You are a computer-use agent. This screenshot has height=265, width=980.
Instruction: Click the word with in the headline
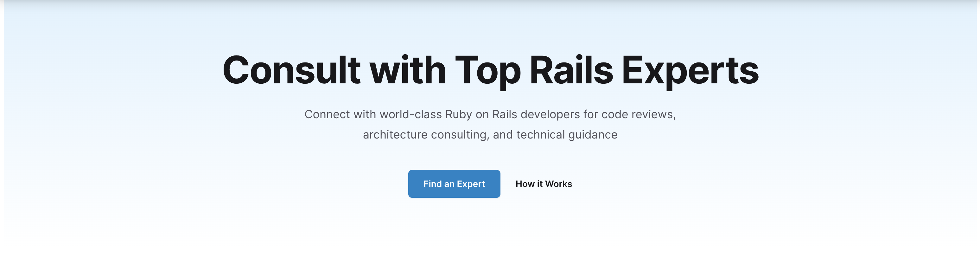coord(408,70)
